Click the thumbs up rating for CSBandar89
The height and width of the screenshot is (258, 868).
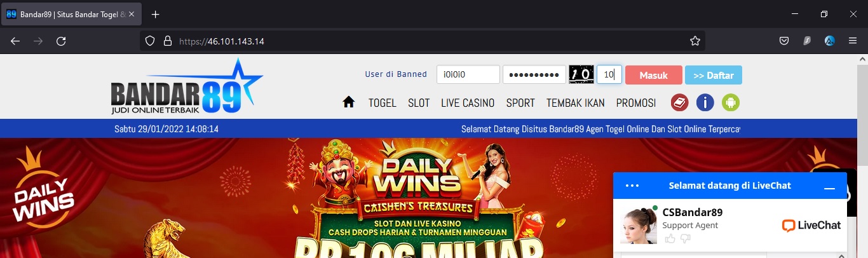tap(670, 239)
